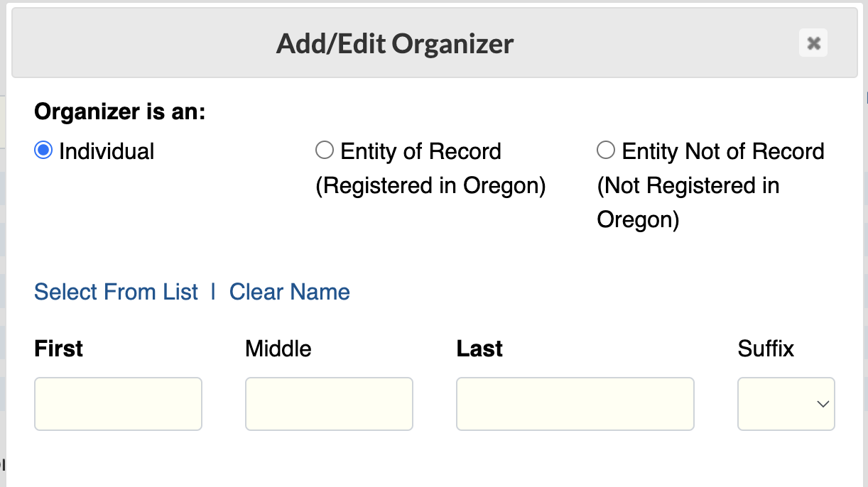Click the Suffix field label
This screenshot has height=487, width=868.
(x=766, y=349)
